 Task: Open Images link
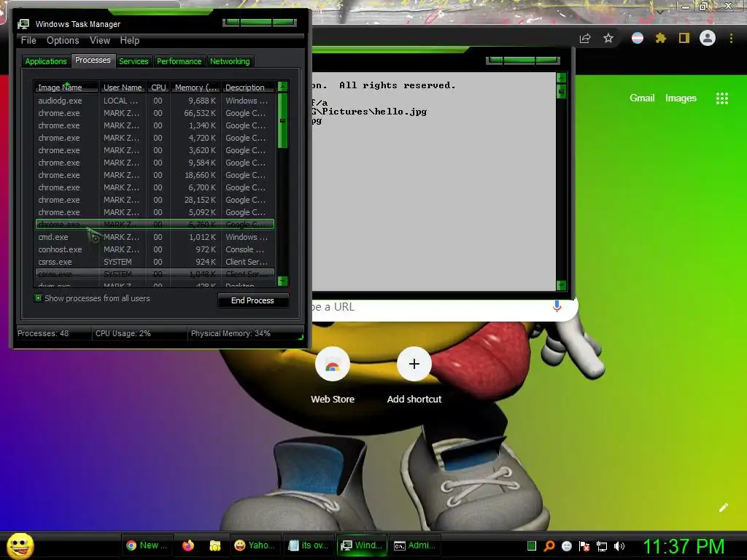click(681, 98)
